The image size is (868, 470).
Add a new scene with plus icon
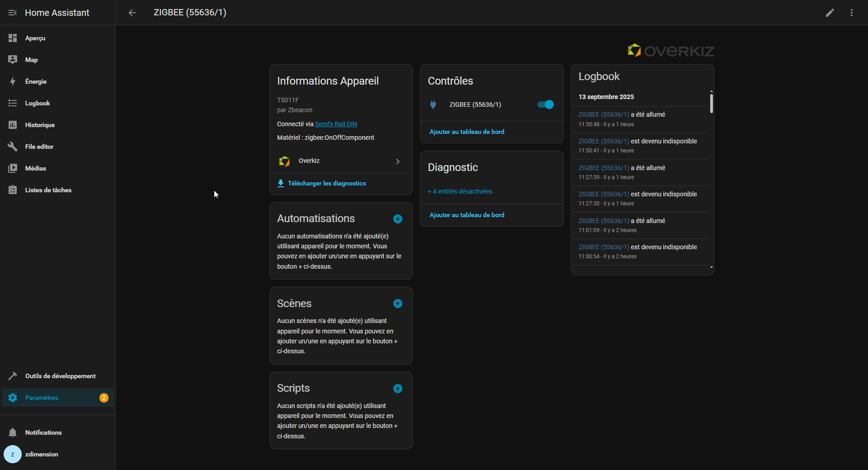point(397,304)
